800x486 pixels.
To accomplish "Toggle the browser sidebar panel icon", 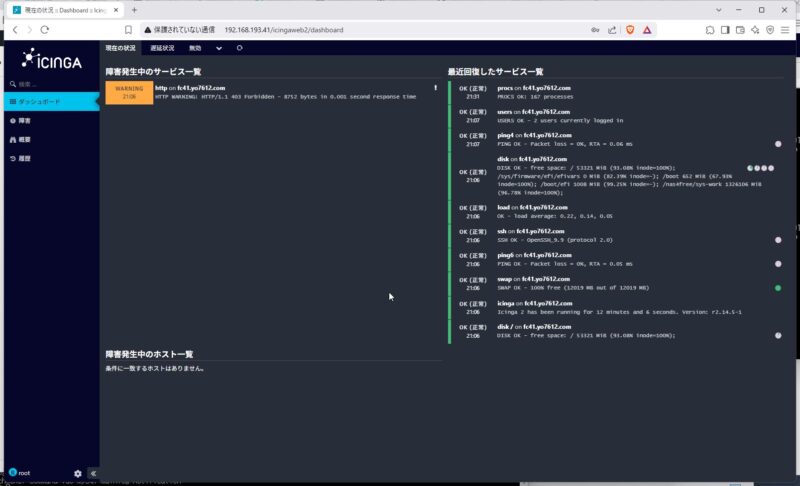I will 725,30.
